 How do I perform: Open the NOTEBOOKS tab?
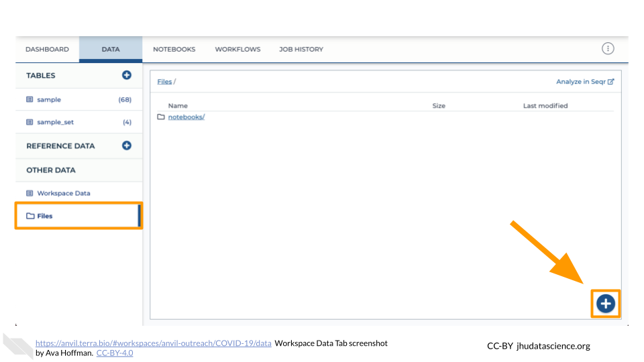pos(174,49)
